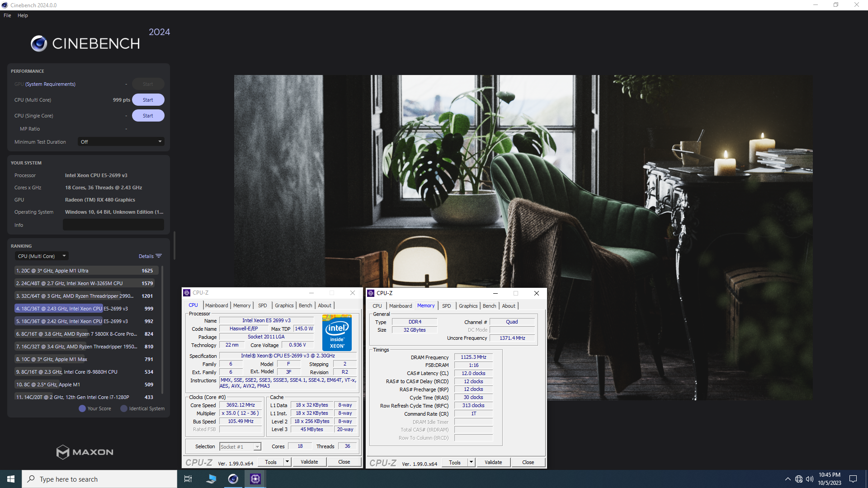Image resolution: width=868 pixels, height=488 pixels.
Task: Expand Tools arrow in left CPU-Z window
Action: pyautogui.click(x=287, y=462)
